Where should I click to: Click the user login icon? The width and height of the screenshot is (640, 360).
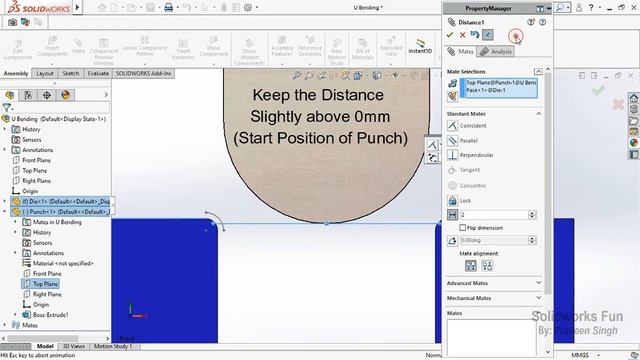pyautogui.click(x=579, y=7)
